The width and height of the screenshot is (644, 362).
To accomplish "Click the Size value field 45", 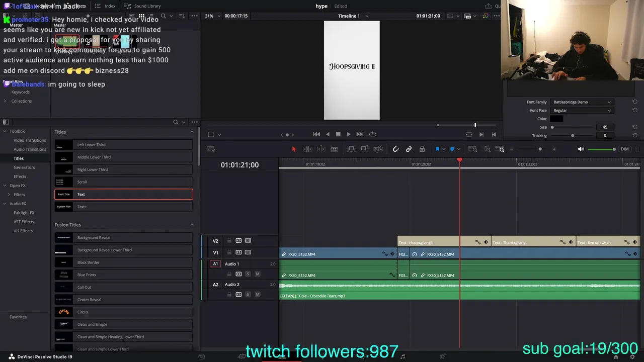I will 605,127.
